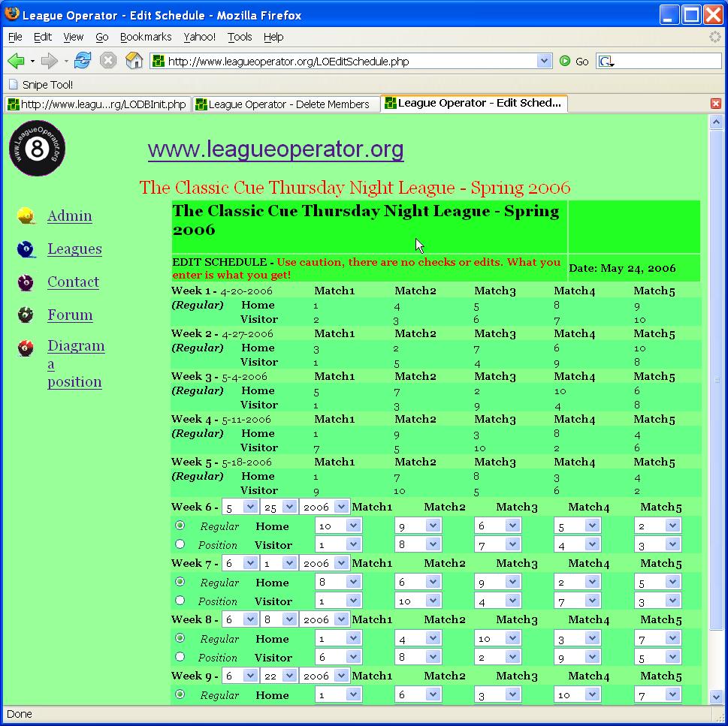Click the yellow ball icon beside Admin
728x726 pixels.
[x=26, y=216]
